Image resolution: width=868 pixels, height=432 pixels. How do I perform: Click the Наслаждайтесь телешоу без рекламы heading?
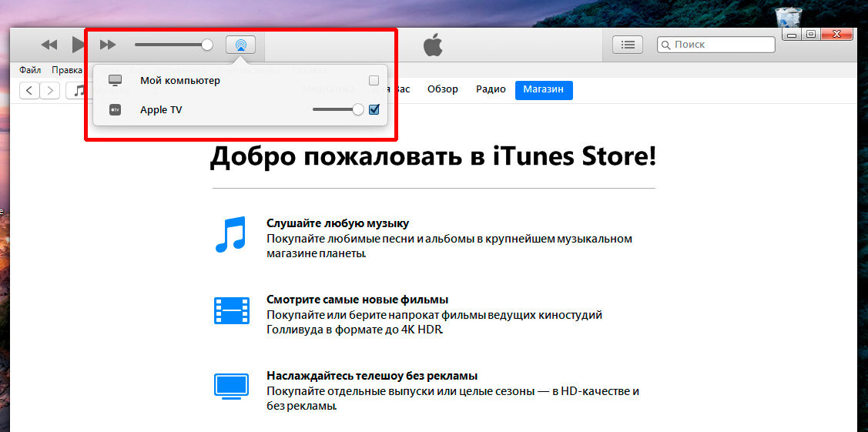coord(372,376)
